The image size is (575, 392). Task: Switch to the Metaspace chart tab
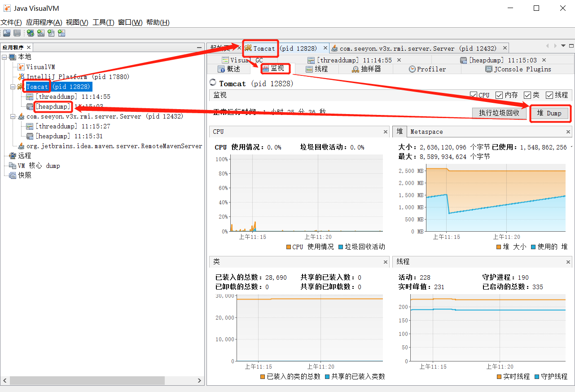click(426, 132)
